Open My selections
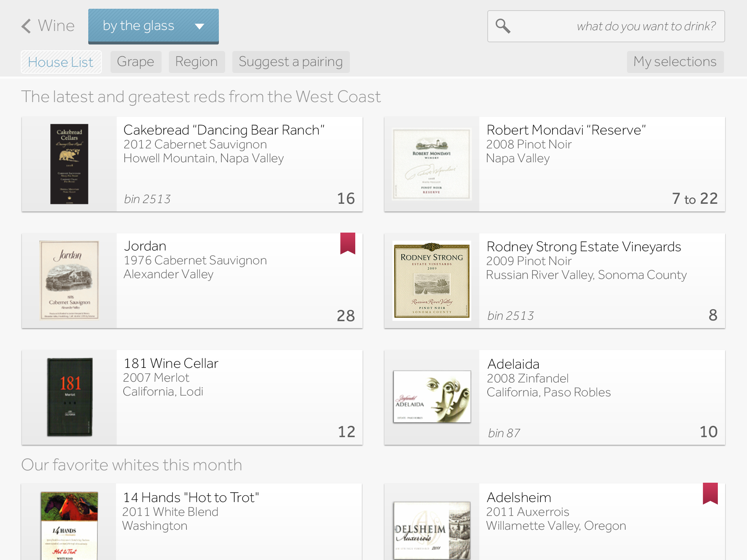Viewport: 747px width, 560px height. [675, 62]
